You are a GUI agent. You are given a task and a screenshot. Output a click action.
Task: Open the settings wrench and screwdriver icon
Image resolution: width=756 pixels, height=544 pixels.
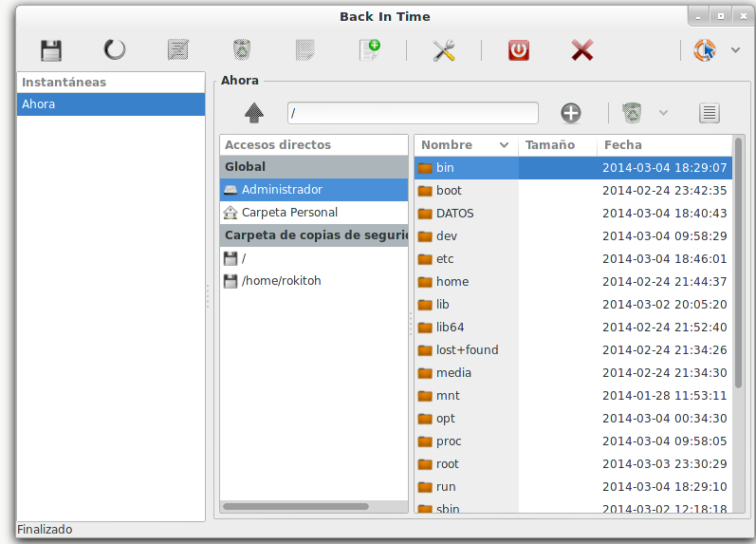coord(444,50)
